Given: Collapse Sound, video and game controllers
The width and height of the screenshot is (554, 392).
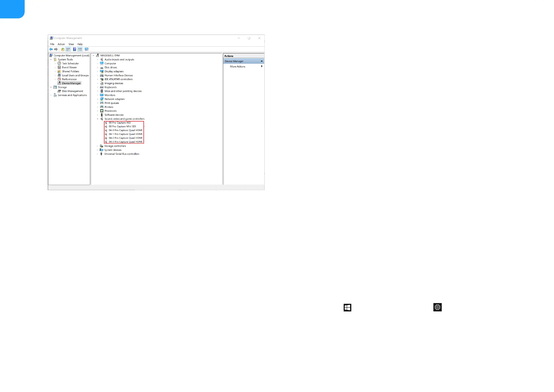Looking at the screenshot, I should coord(98,119).
